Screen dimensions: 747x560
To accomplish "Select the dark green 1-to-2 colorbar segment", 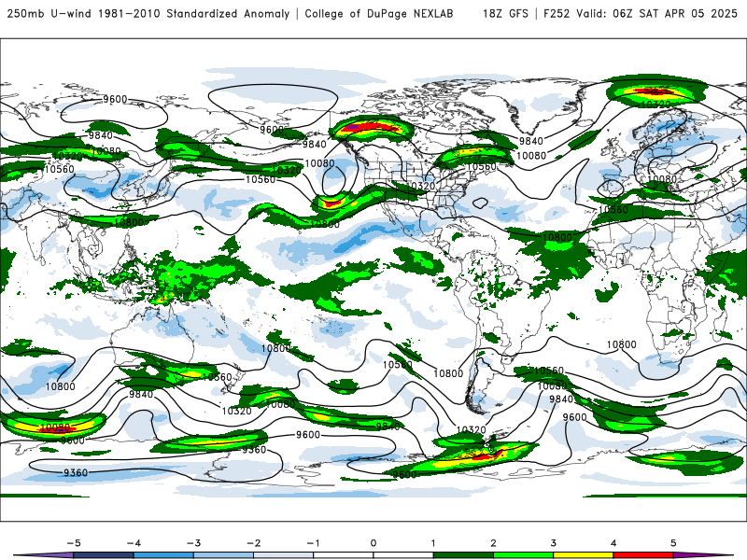I will click(463, 555).
